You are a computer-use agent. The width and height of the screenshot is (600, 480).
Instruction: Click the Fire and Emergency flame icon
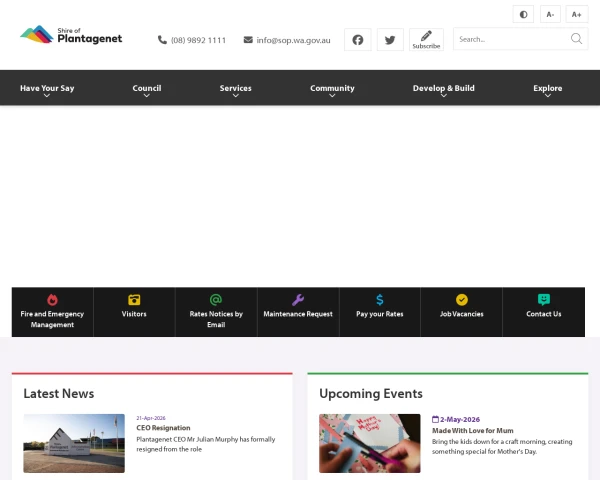[52, 300]
